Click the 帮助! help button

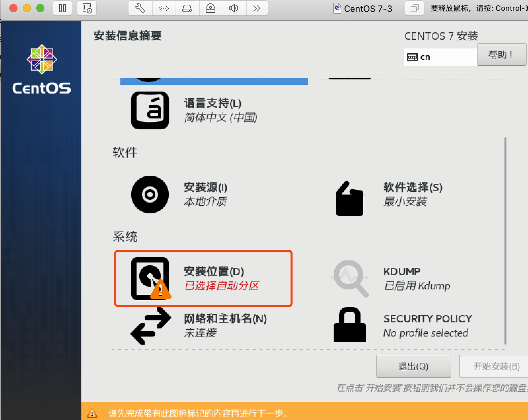[x=501, y=55]
